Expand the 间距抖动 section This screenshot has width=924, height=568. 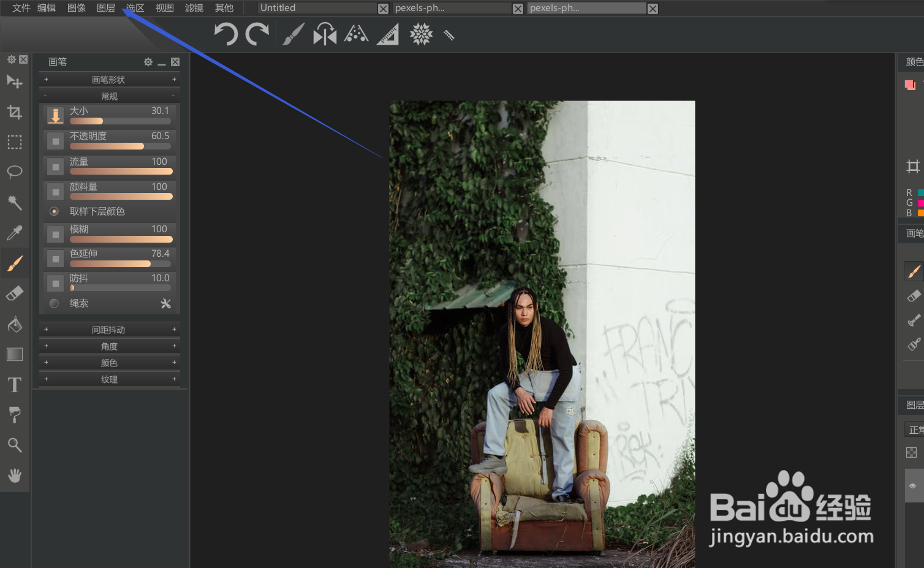(x=110, y=330)
